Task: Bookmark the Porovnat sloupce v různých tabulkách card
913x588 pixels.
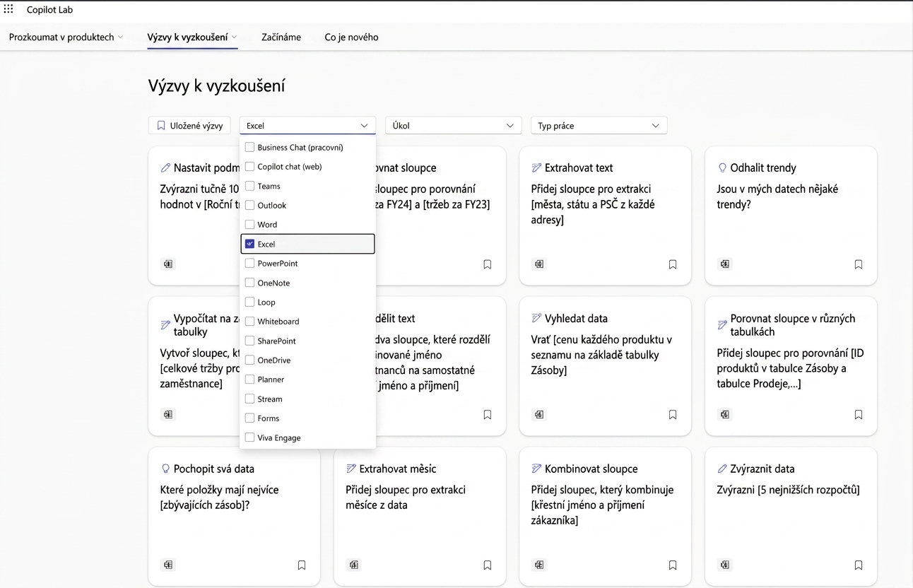Action: [x=859, y=415]
